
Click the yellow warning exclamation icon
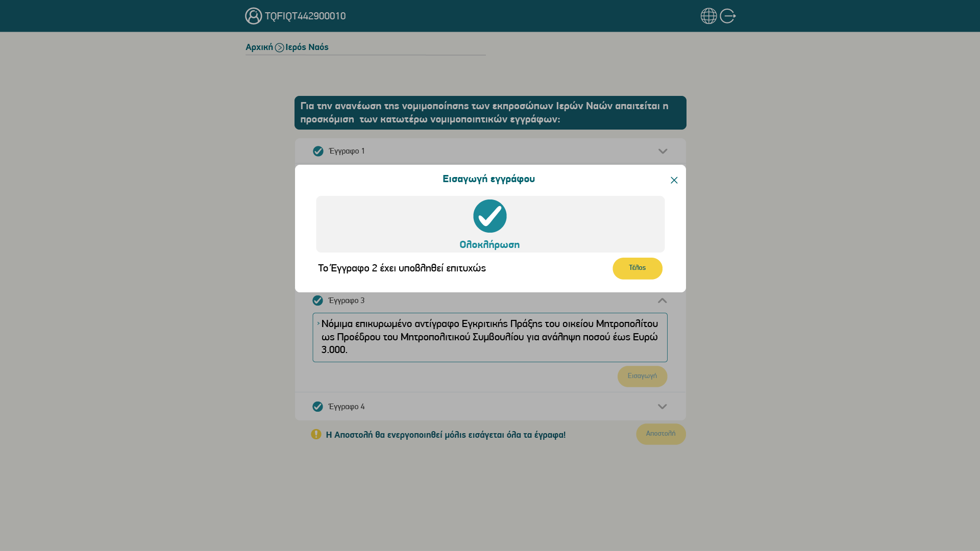316,434
